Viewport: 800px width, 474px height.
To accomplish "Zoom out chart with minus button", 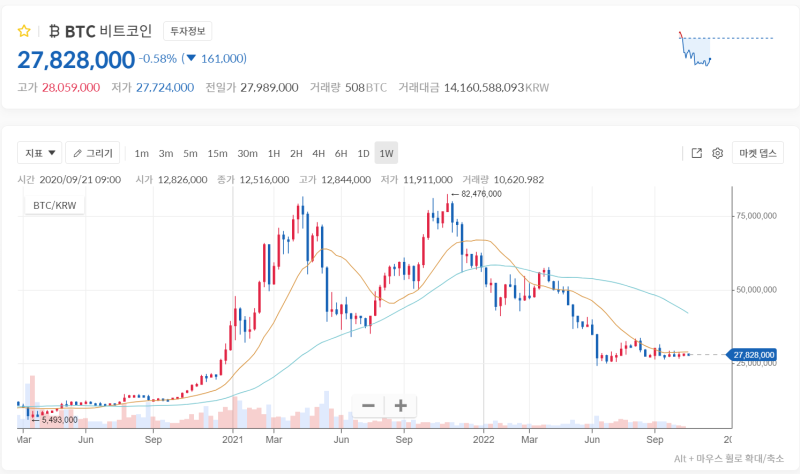I will click(x=368, y=406).
